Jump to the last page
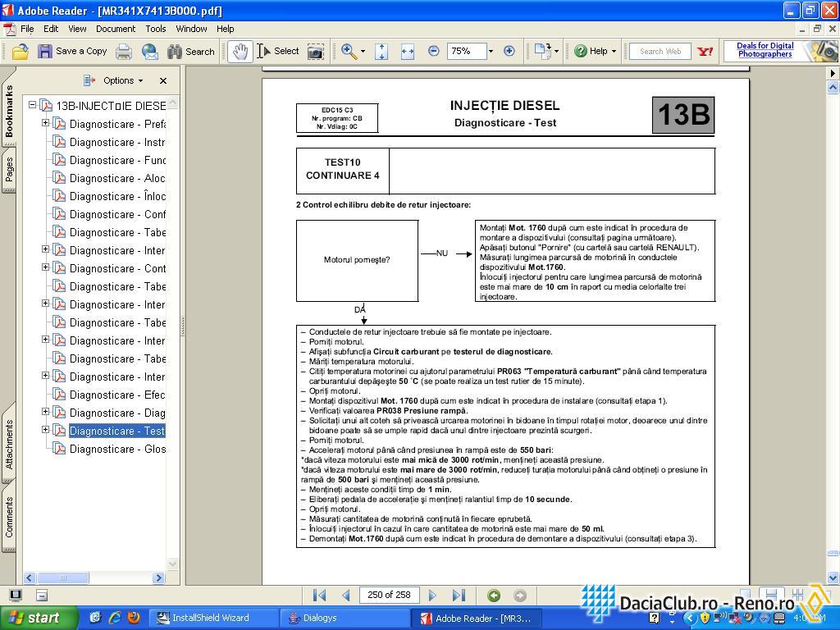This screenshot has height=630, width=840. [459, 596]
